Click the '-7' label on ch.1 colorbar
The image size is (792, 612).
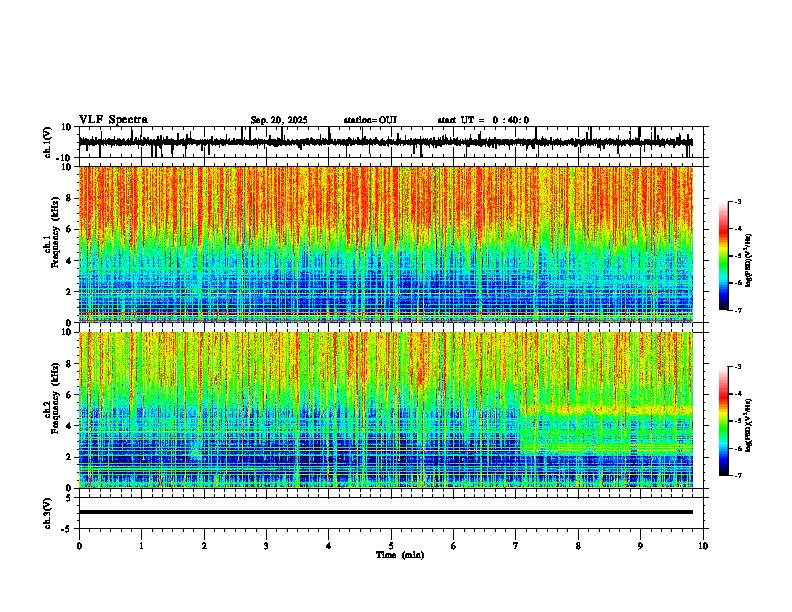click(x=737, y=310)
